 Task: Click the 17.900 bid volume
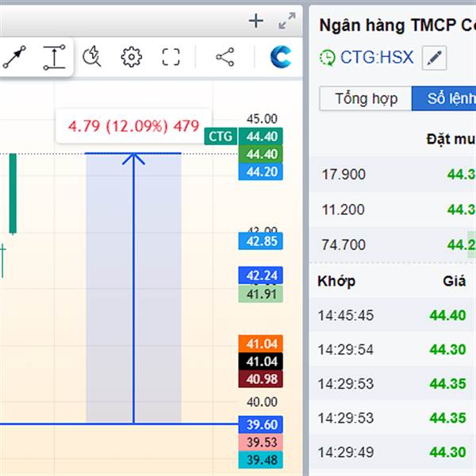click(344, 175)
